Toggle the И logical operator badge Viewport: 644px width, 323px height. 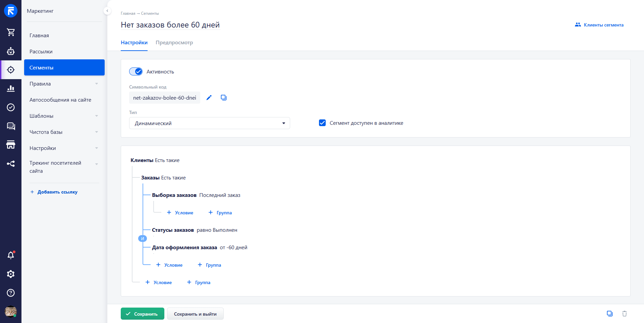(x=143, y=238)
